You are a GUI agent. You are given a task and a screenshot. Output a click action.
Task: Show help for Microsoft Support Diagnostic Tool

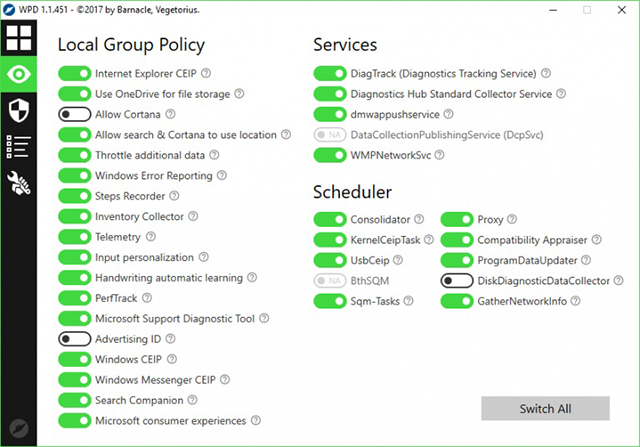[264, 318]
